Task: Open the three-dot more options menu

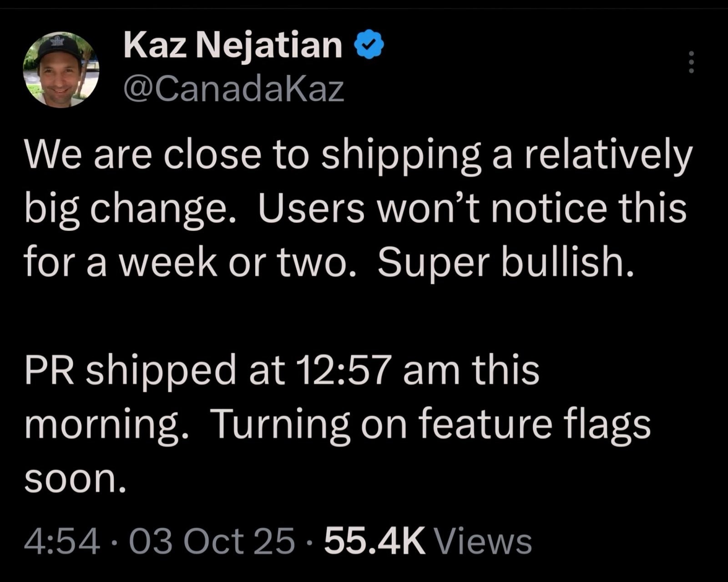Action: pos(691,62)
